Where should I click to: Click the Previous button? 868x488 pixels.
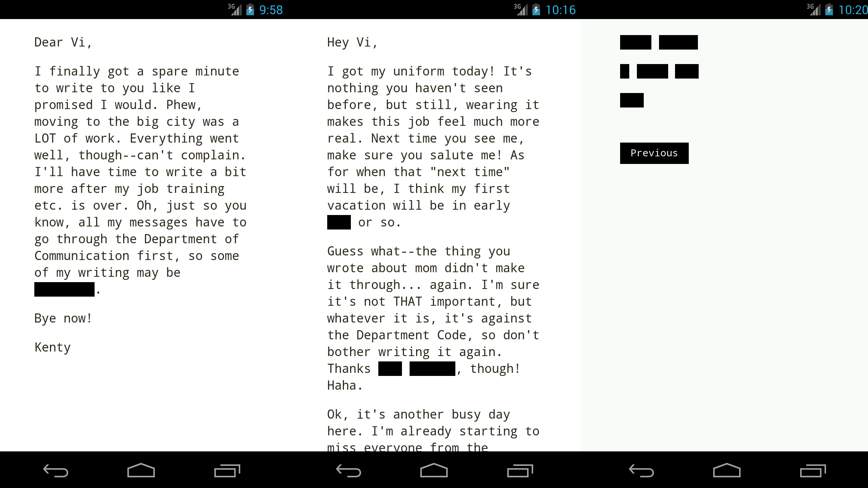pos(654,153)
